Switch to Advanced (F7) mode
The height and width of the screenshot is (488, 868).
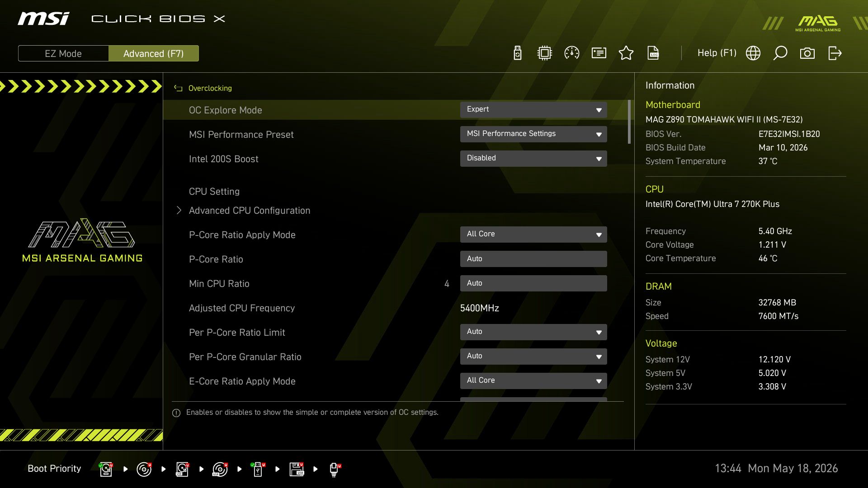[153, 53]
